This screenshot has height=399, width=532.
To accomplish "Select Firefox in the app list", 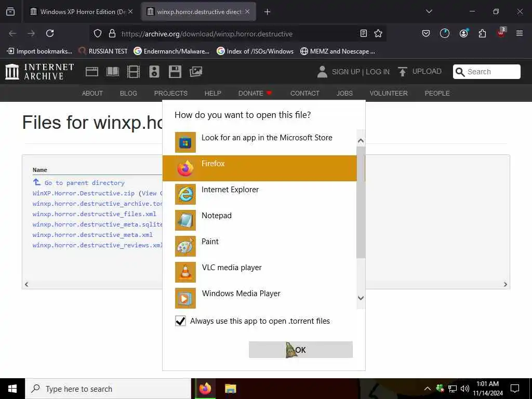I will coord(260,168).
